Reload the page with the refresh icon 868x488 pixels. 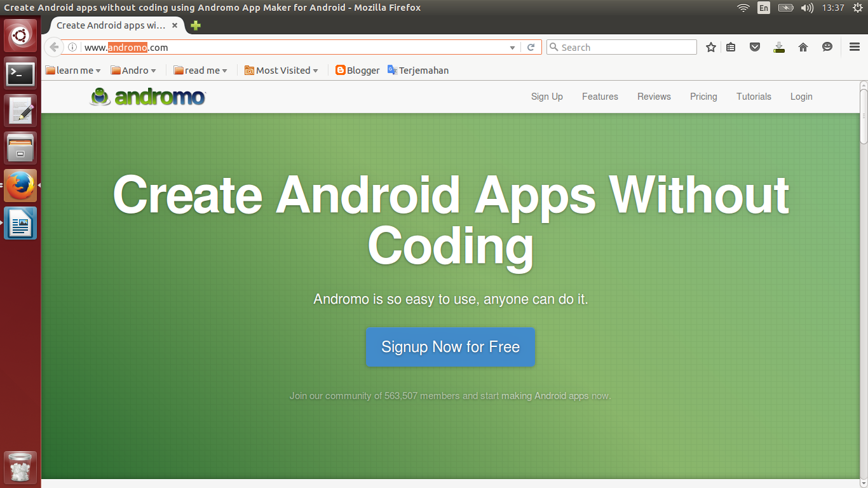531,47
